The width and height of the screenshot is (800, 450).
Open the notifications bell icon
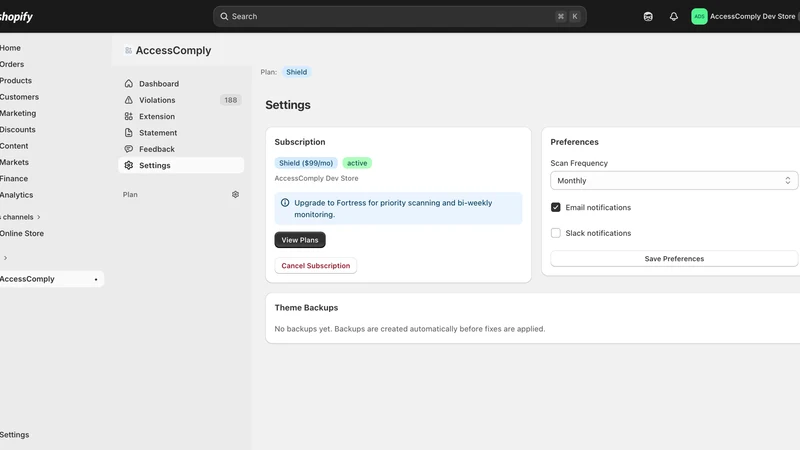673,16
